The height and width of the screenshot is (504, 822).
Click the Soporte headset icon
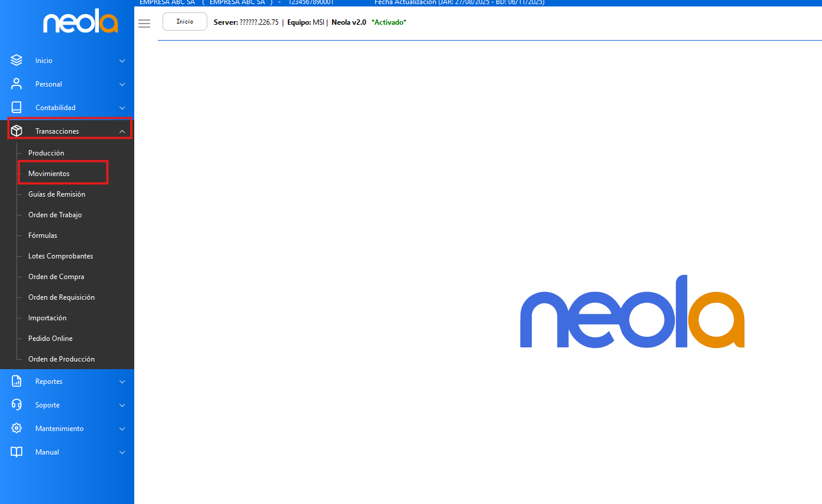click(x=16, y=405)
